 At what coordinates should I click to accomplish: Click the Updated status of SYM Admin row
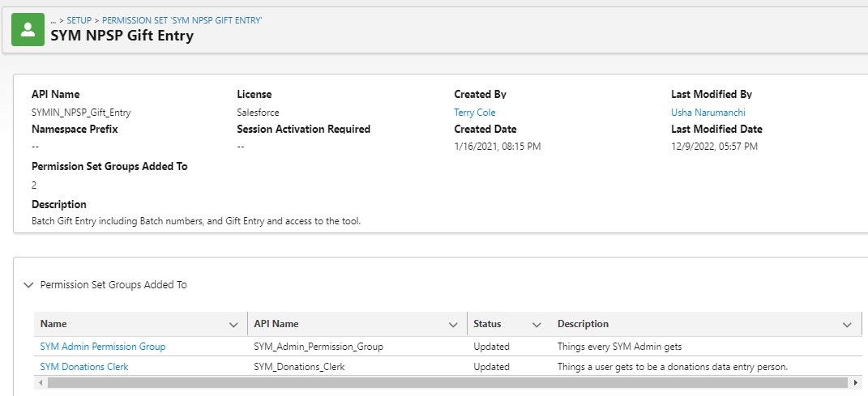(492, 347)
